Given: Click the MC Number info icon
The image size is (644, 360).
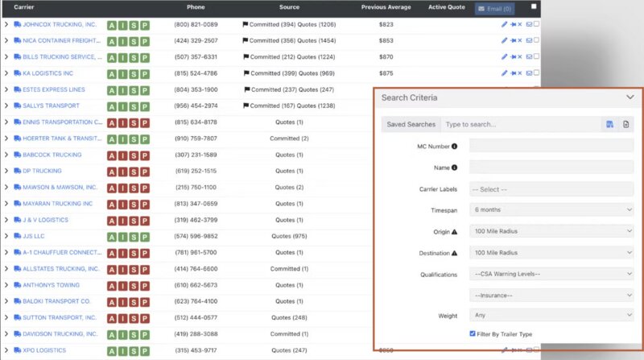Looking at the screenshot, I should coord(454,147).
